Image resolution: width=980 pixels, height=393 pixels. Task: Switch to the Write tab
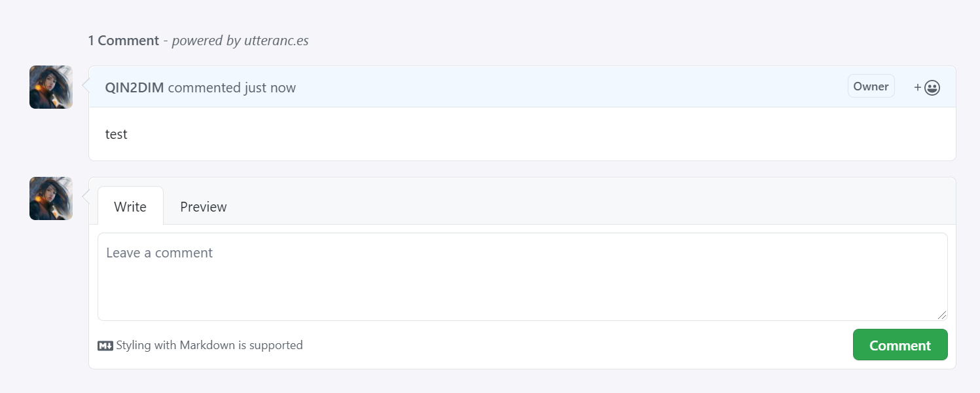(130, 207)
